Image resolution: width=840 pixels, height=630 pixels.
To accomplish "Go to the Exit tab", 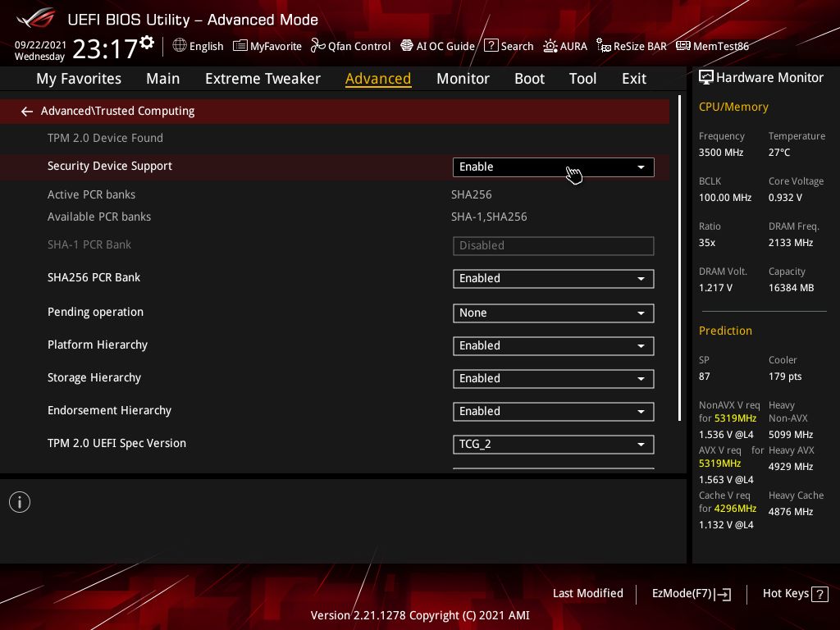I will point(634,79).
